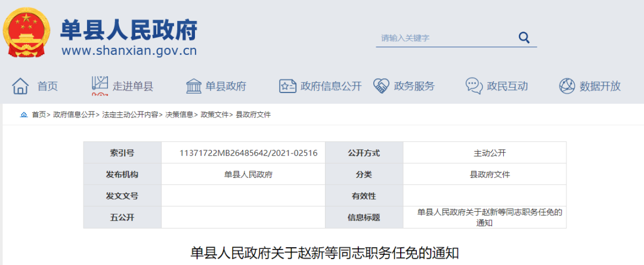Click the 主动公开 value cell
Viewport: 644px width, 265px height.
(x=485, y=153)
